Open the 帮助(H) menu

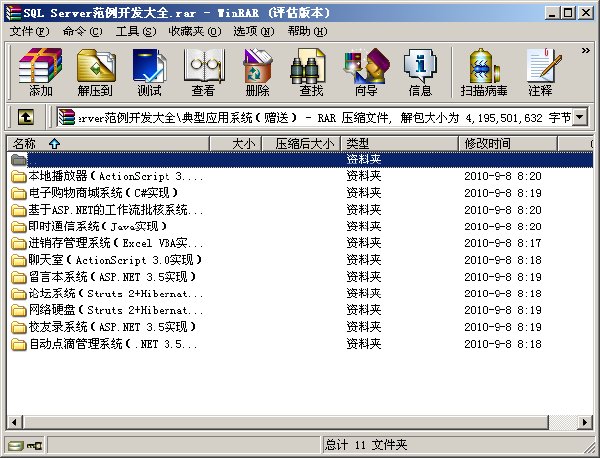(307, 31)
